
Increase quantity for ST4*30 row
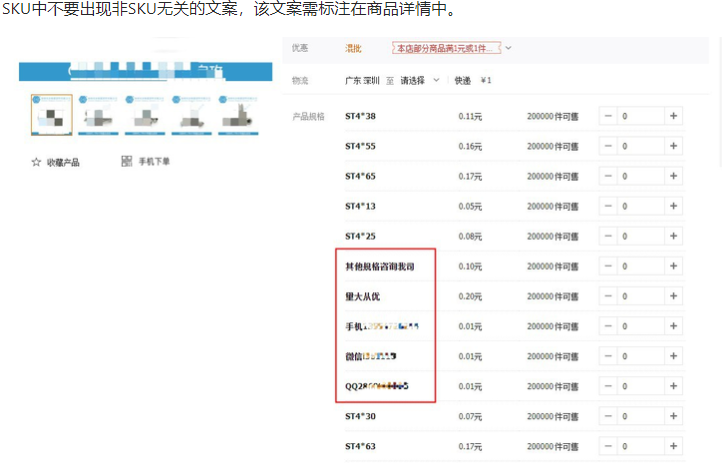673,416
